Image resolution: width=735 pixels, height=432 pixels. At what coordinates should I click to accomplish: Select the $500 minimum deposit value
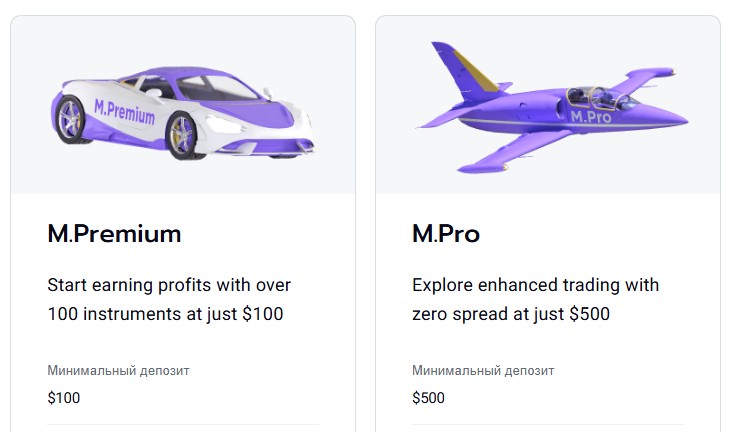coord(428,398)
